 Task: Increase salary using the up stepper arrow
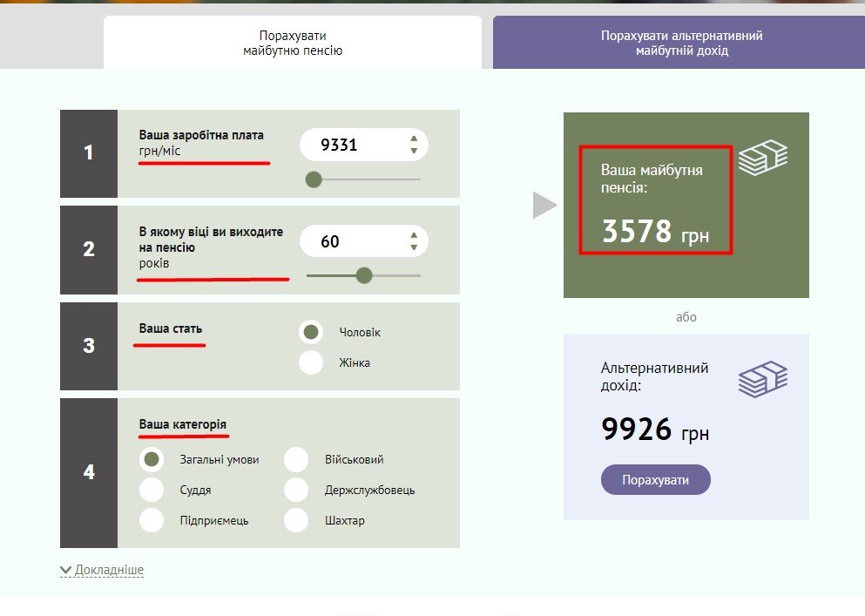click(x=414, y=139)
